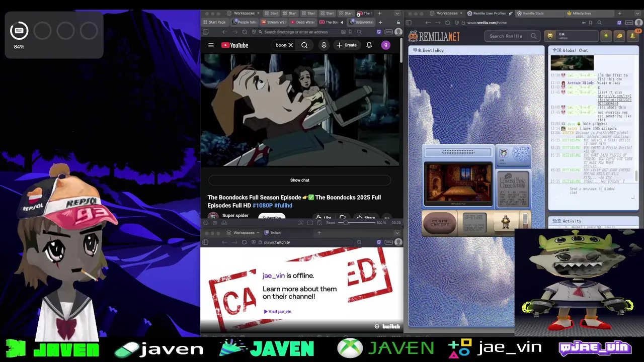
Task: Open the Remilia cheese icon button
Action: tap(619, 36)
